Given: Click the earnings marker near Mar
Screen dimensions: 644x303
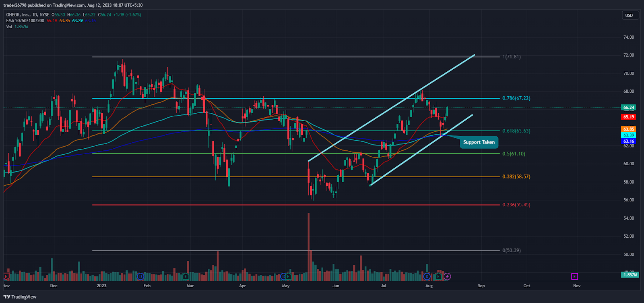Looking at the screenshot, I should pos(186,276).
